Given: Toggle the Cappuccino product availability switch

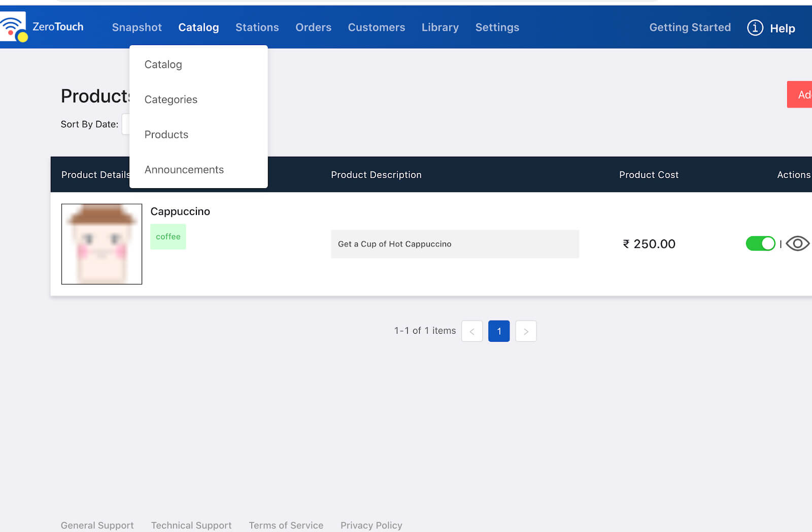Looking at the screenshot, I should [x=760, y=244].
